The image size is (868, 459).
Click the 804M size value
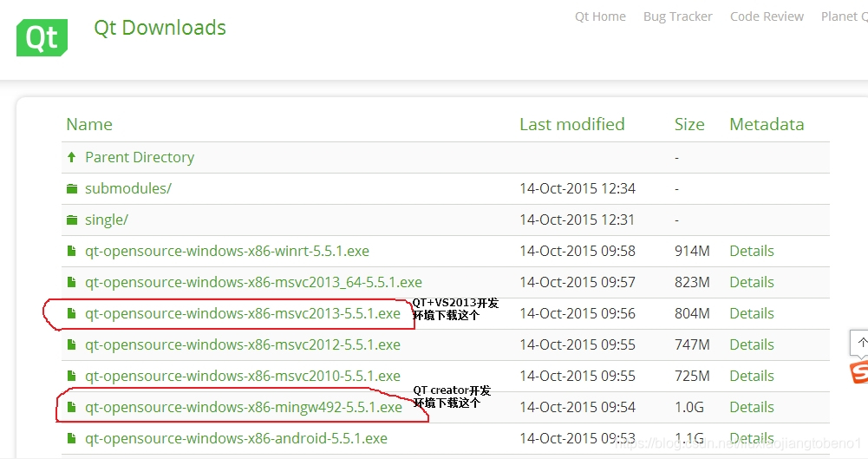click(x=692, y=313)
